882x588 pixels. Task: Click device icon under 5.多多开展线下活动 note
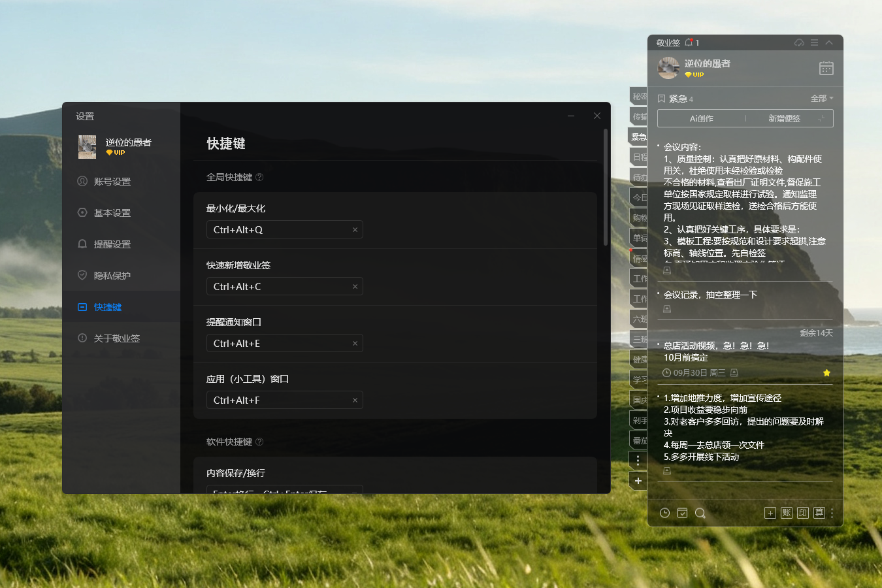pos(667,471)
